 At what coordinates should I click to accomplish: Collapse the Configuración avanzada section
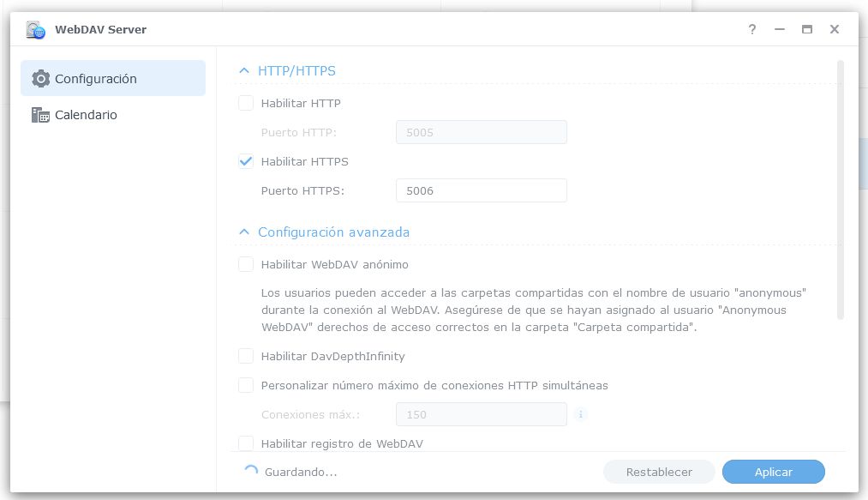tap(244, 232)
